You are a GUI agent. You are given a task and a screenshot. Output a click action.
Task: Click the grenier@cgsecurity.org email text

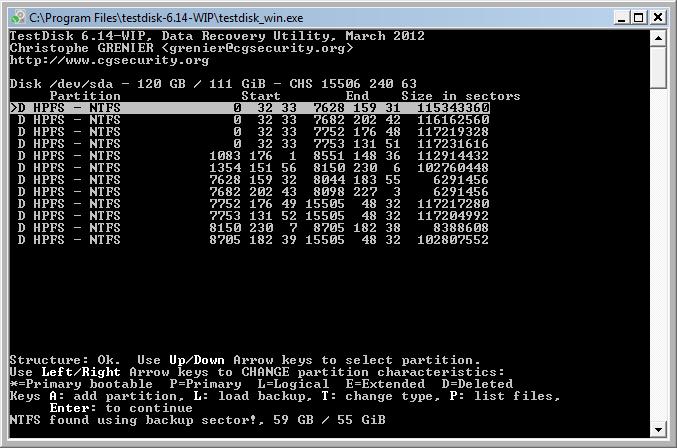coord(257,48)
